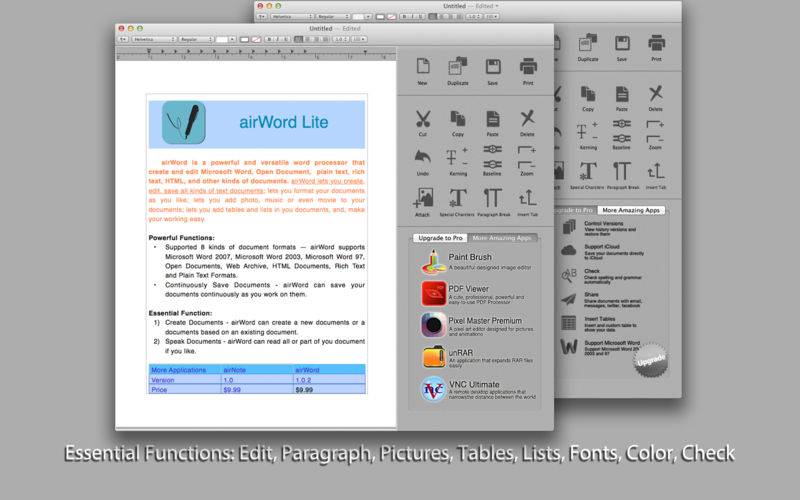Click the Kerning icon in the front window
This screenshot has height=500, width=800.
457,157
